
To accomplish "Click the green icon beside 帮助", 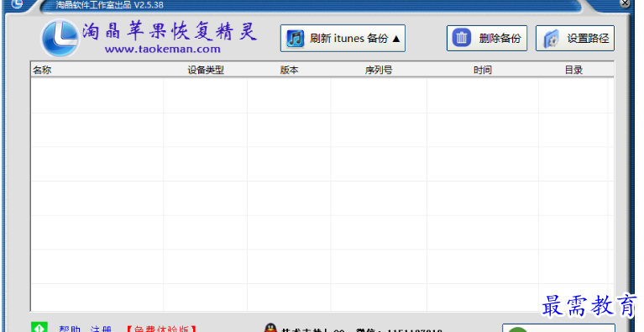I will click(x=39, y=328).
